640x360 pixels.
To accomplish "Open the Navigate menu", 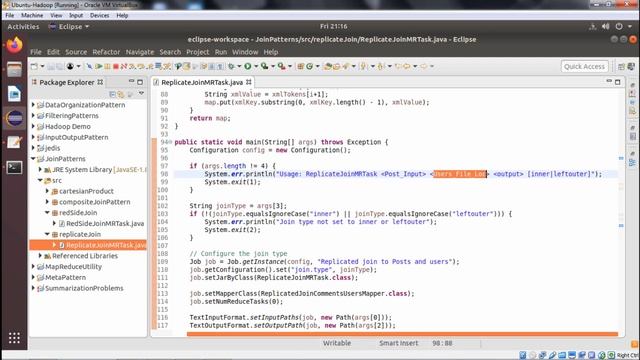I will [x=140, y=52].
